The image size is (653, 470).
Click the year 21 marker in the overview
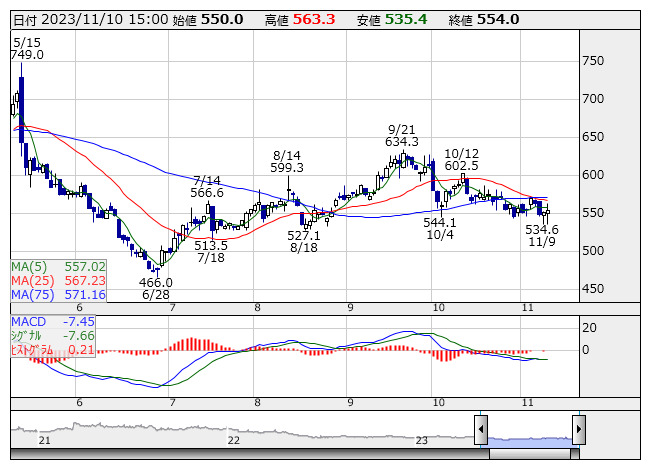(x=45, y=440)
